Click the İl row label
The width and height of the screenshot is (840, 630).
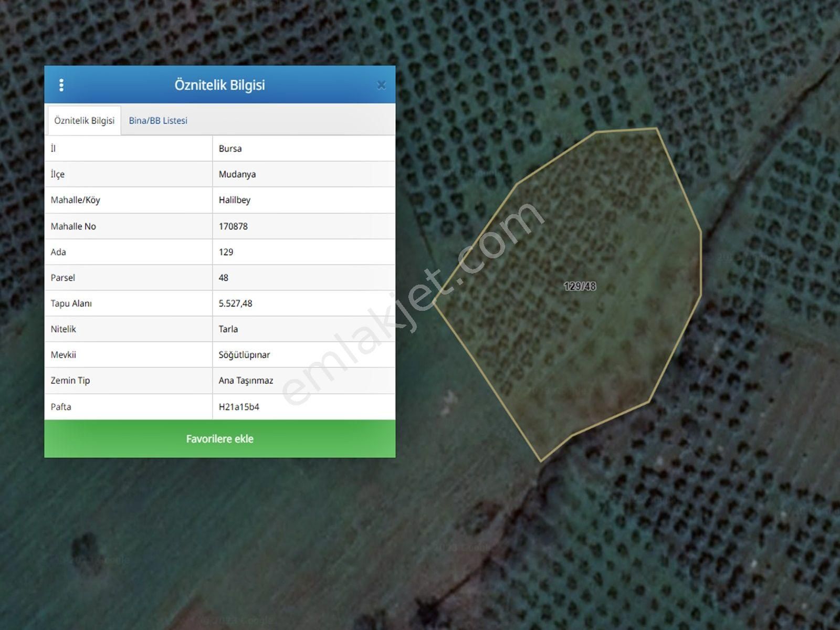pos(53,149)
